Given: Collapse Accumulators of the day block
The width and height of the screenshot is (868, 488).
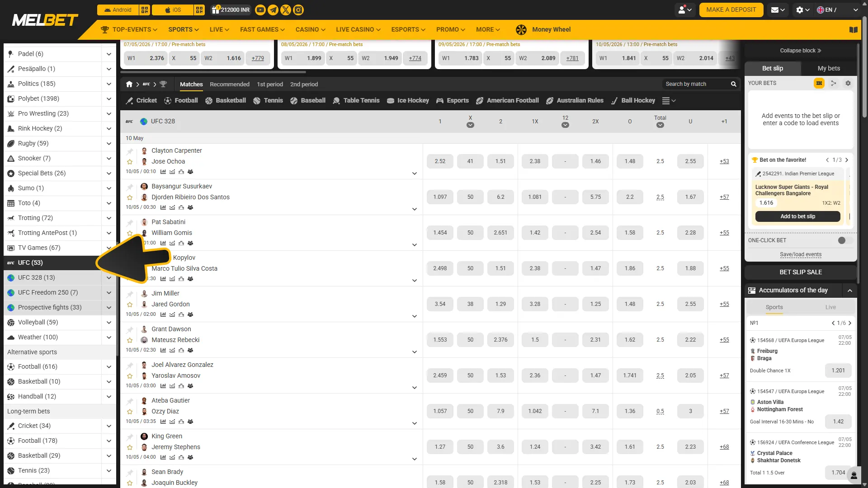Looking at the screenshot, I should coord(849,291).
